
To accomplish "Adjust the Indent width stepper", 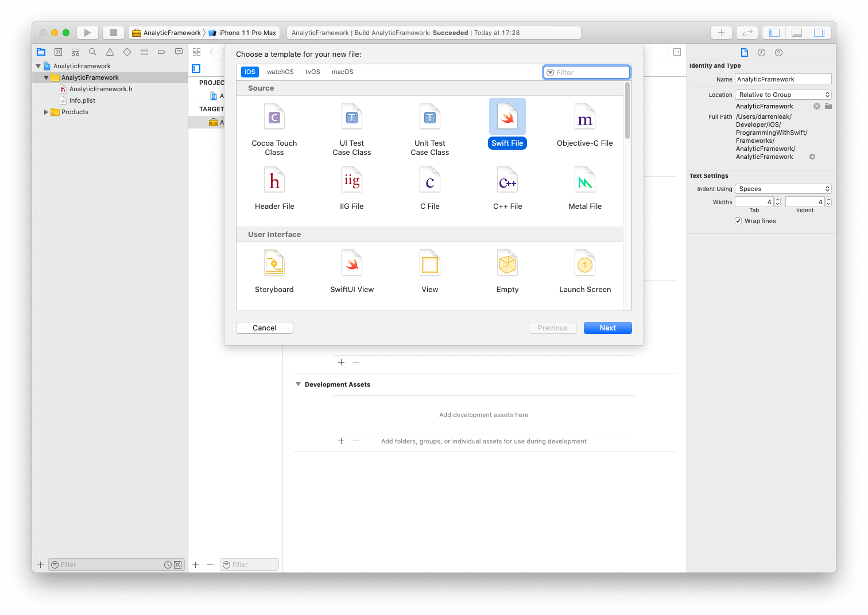I will coord(828,202).
